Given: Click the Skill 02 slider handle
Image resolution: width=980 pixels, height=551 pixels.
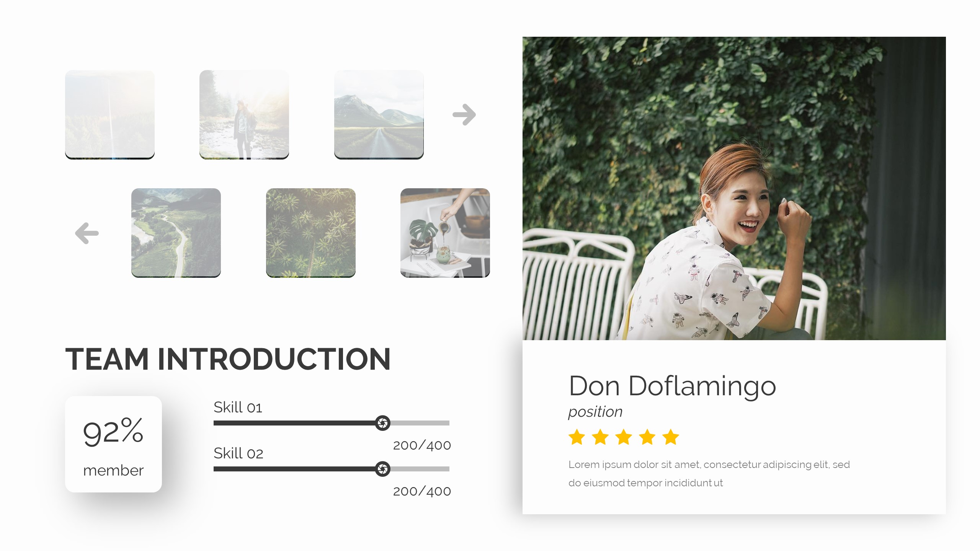Looking at the screenshot, I should pos(382,469).
